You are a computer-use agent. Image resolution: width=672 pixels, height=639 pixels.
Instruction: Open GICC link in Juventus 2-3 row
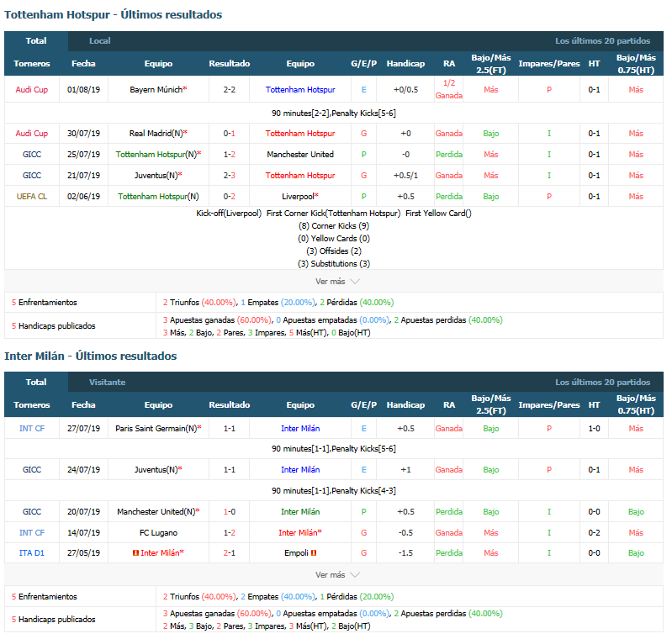[32, 176]
